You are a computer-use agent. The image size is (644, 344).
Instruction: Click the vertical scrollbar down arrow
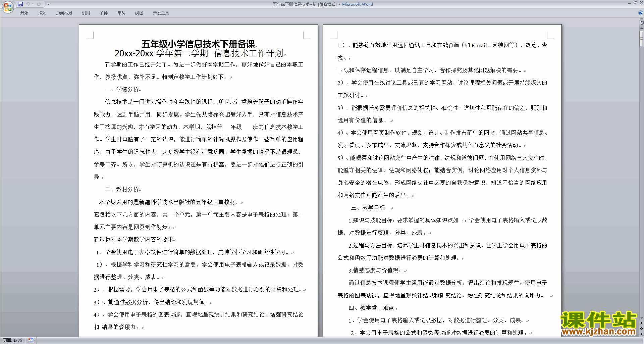pos(641,318)
